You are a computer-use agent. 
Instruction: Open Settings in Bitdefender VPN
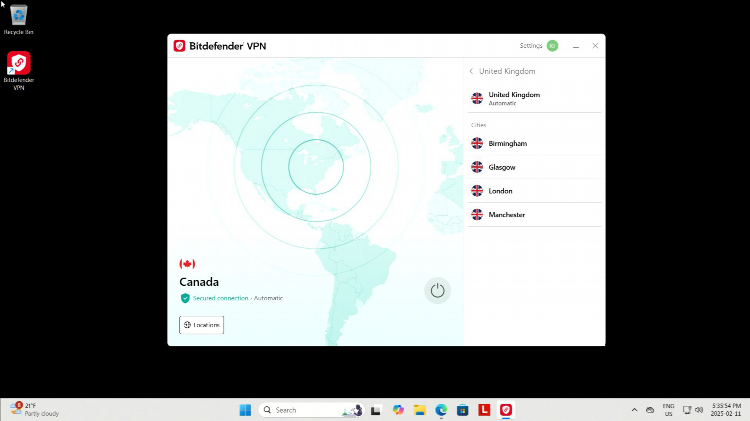click(x=531, y=46)
